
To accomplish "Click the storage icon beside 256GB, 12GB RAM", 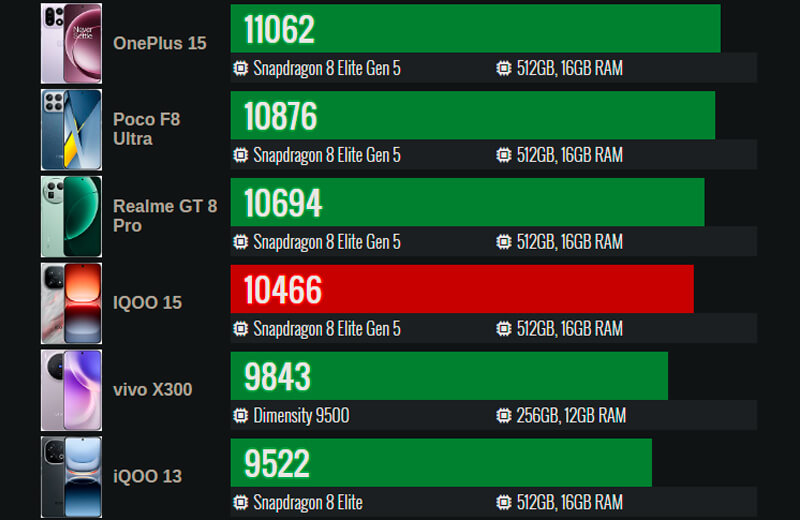I will [x=504, y=416].
